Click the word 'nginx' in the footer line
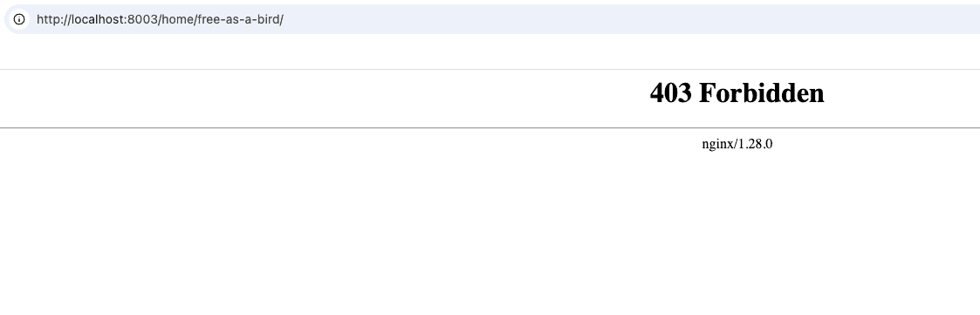 [716, 144]
